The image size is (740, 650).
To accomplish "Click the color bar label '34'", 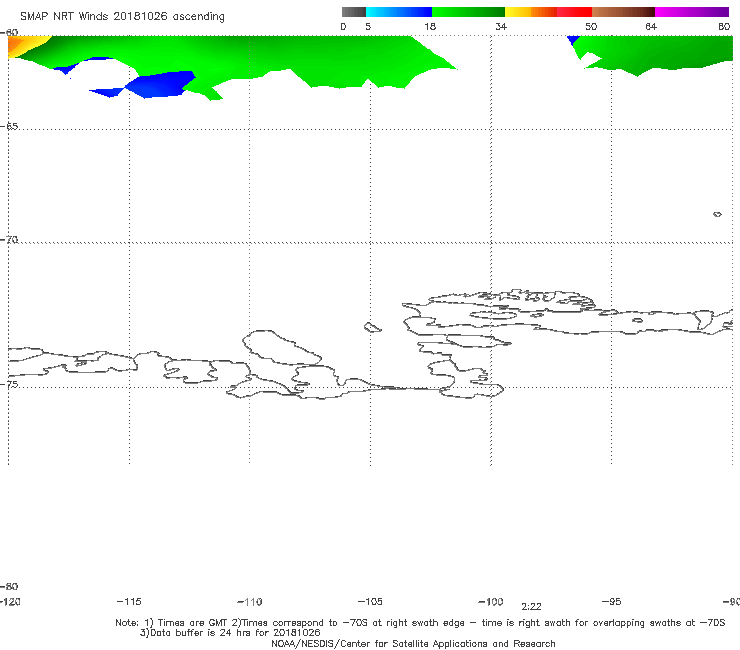I will tap(501, 26).
